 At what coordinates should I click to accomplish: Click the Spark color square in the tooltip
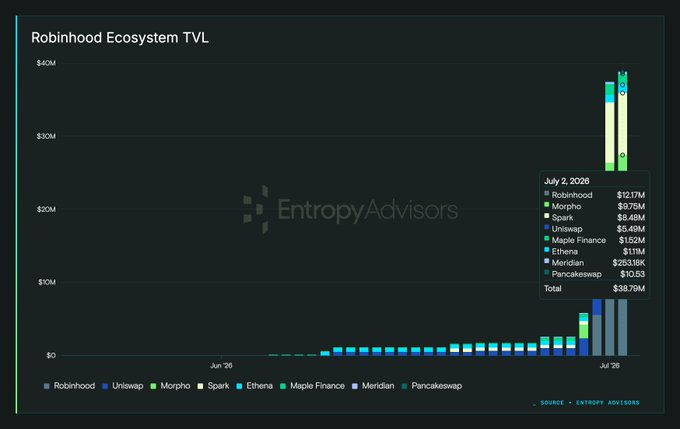coord(546,216)
